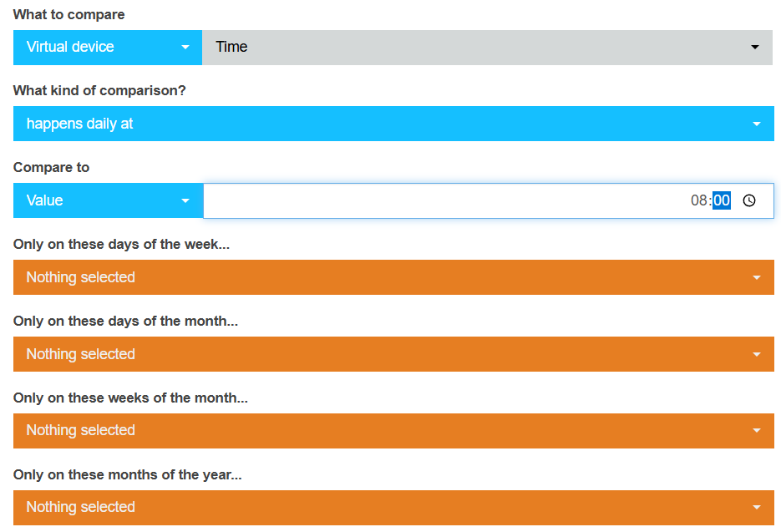This screenshot has height=532, width=781.
Task: Open the clock time picker icon
Action: tap(749, 200)
